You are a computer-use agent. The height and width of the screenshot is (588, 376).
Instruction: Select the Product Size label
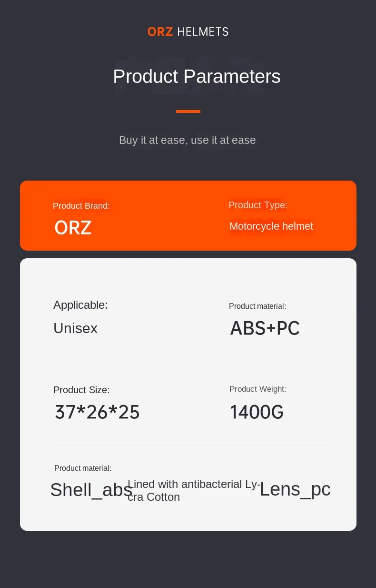tap(81, 390)
